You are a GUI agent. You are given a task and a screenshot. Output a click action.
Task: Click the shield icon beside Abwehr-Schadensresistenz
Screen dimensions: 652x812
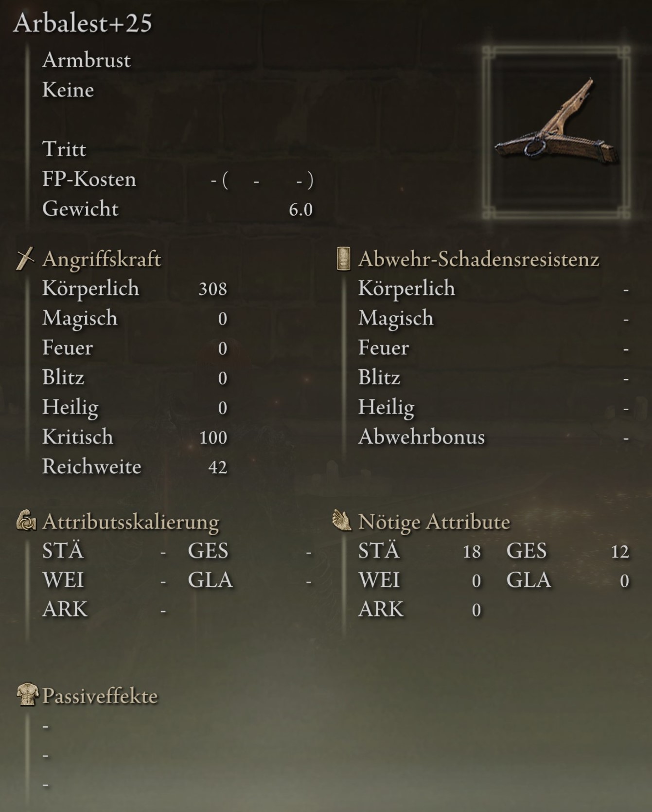click(343, 258)
